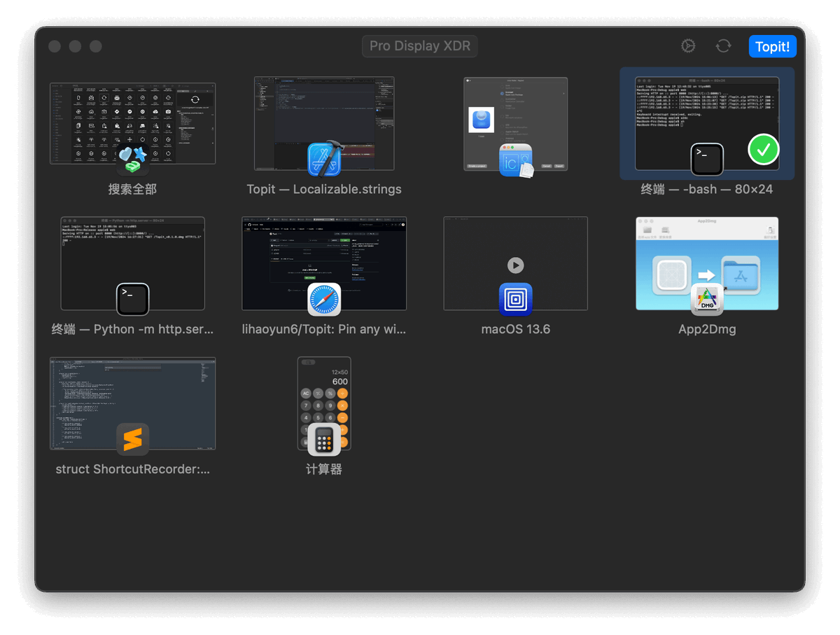
Task: Select the 终端 — -bash — 80×24 thumbnail
Action: coord(707,124)
